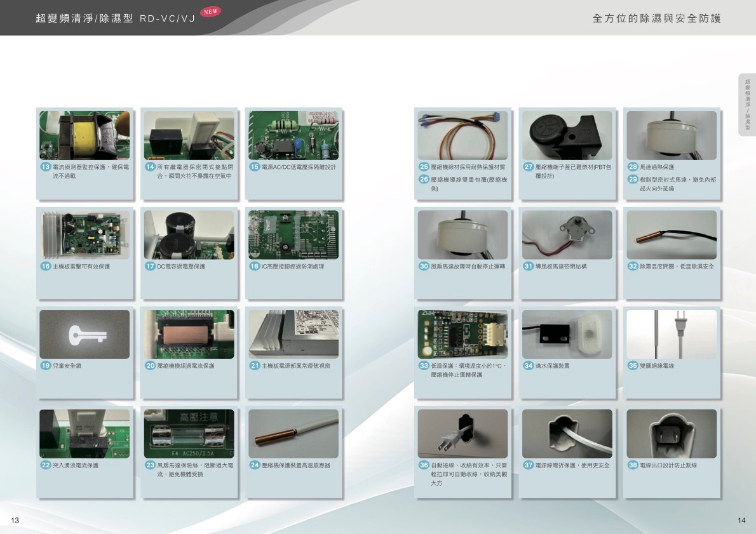Click the 超變頻清淨/除濕型 RD-VC/VJ header title
756x534 pixels.
[115, 18]
